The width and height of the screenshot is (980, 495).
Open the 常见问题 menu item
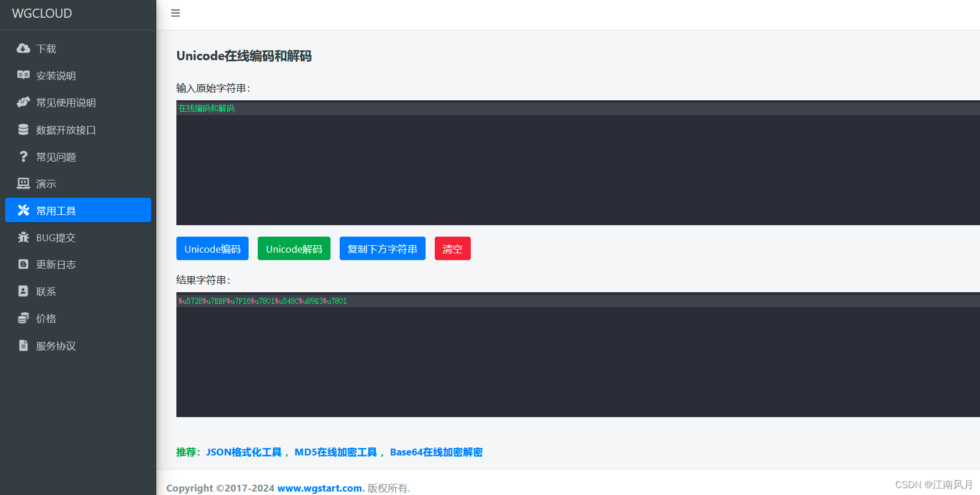pyautogui.click(x=78, y=156)
